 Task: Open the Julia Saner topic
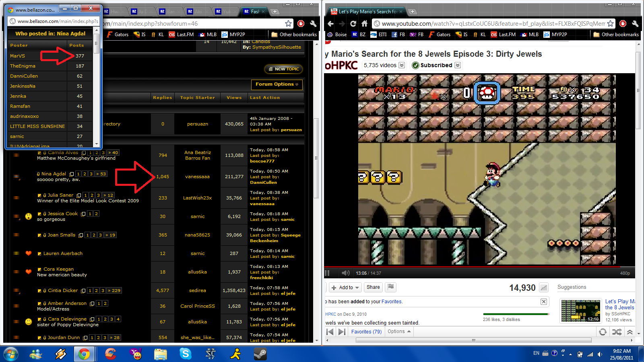point(60,195)
